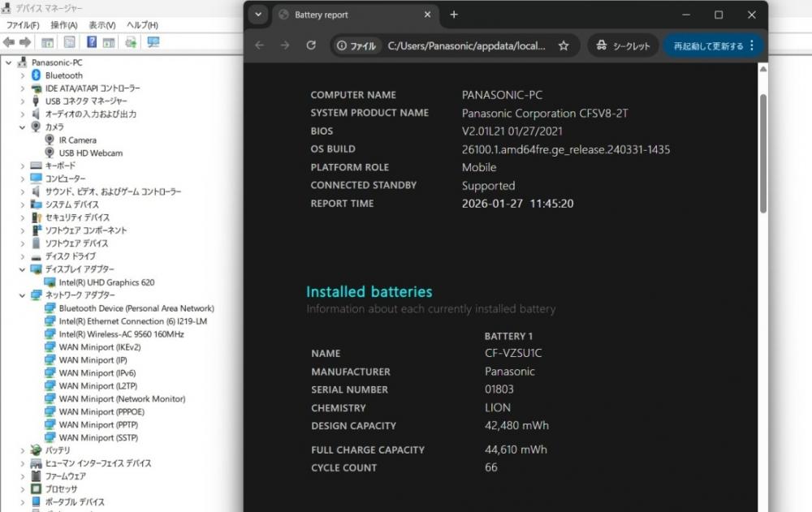Select WAN Miniport (IKEv2) entry
Screen dimensions: 812x512
pyautogui.click(x=99, y=346)
